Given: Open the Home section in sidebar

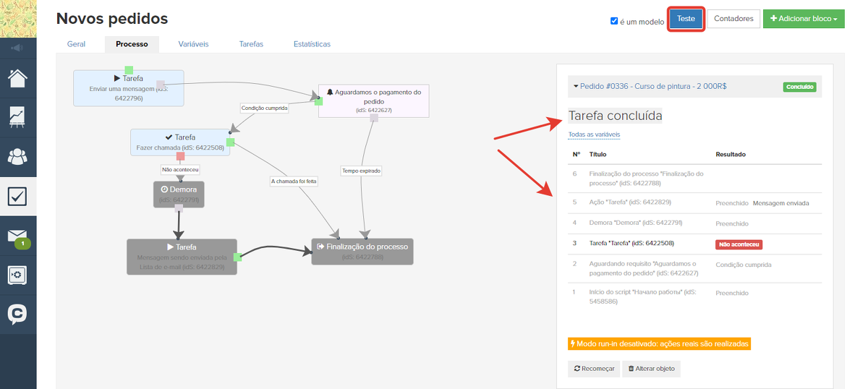Looking at the screenshot, I should point(18,78).
